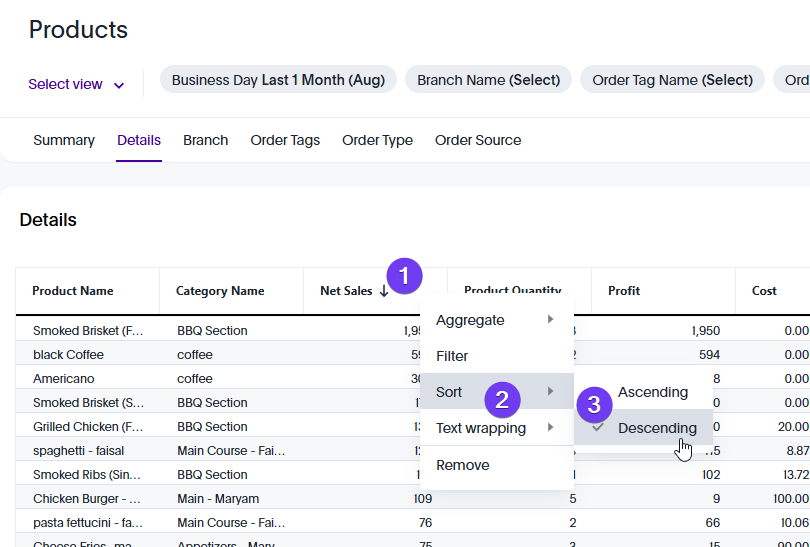The image size is (810, 547).
Task: Open the Select view dropdown
Action: click(76, 84)
